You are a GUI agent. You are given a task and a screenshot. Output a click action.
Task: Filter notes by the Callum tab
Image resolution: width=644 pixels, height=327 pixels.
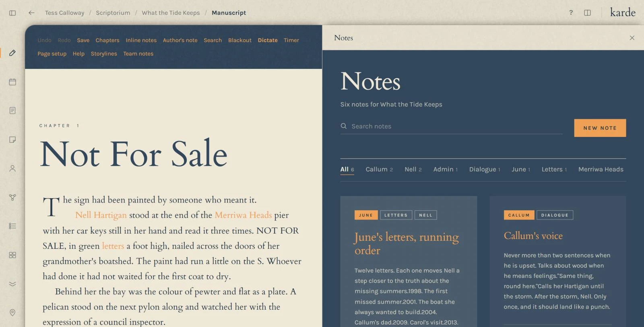379,170
